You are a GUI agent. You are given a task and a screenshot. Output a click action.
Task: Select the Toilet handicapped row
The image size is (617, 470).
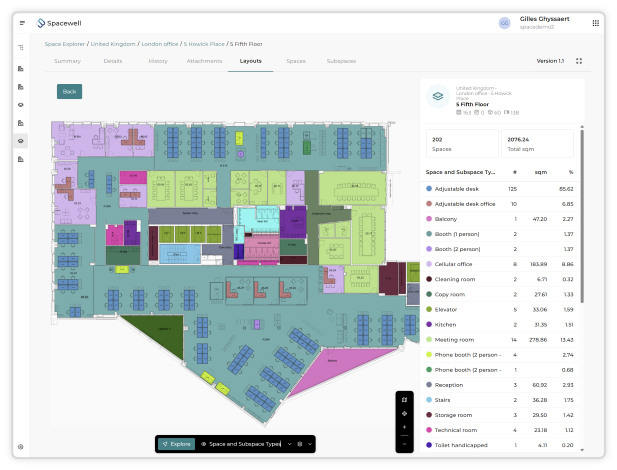(500, 445)
